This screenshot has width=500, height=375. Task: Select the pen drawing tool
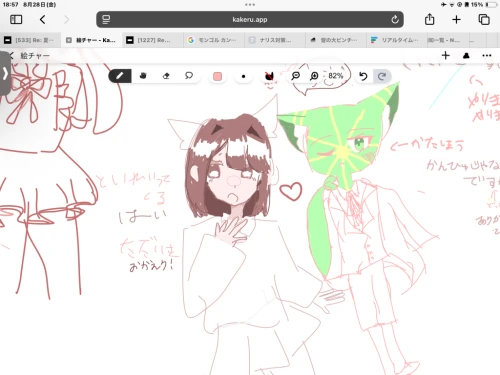tap(120, 76)
